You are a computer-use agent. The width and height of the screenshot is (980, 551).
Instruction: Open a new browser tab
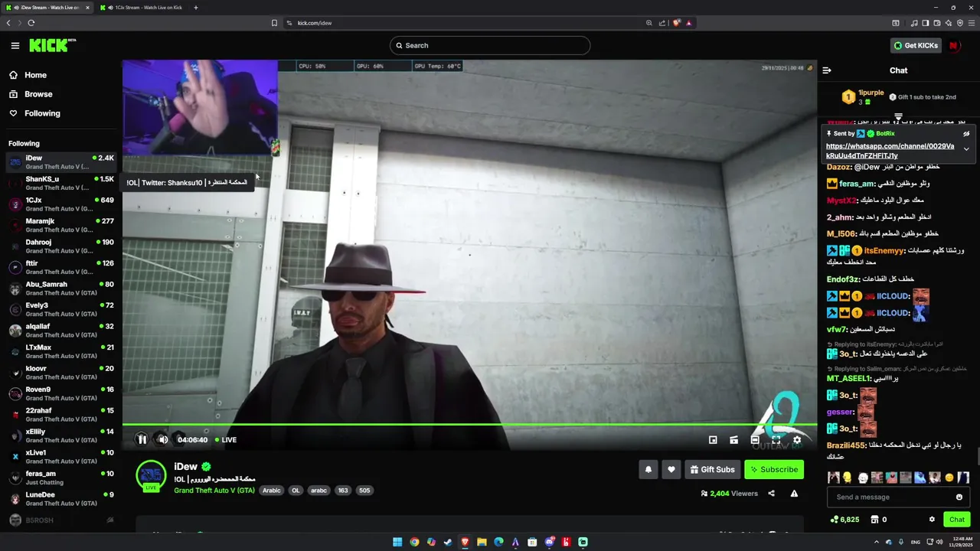coord(196,8)
